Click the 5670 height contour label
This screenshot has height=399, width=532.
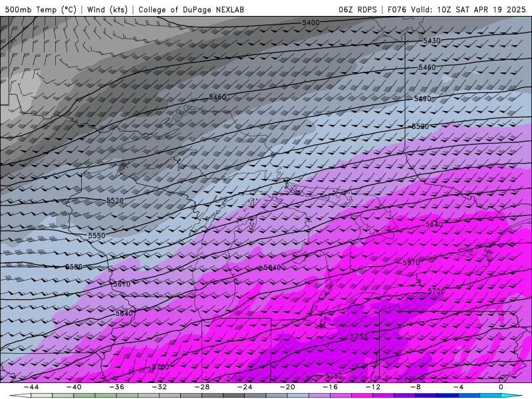click(411, 263)
